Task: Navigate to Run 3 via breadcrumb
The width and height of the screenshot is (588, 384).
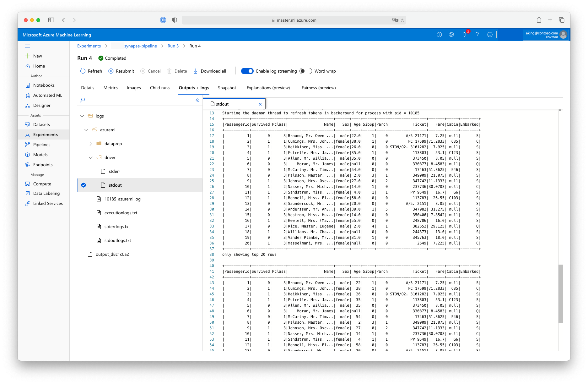Action: pyautogui.click(x=173, y=46)
